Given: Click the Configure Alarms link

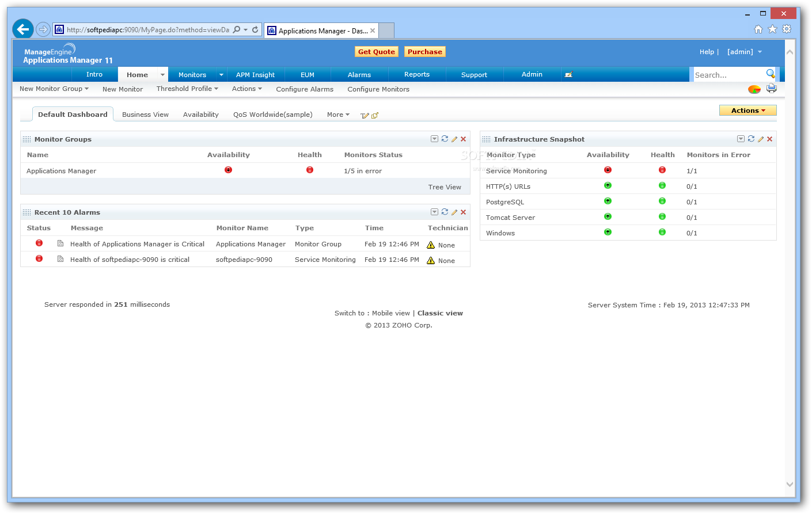Looking at the screenshot, I should (x=305, y=89).
